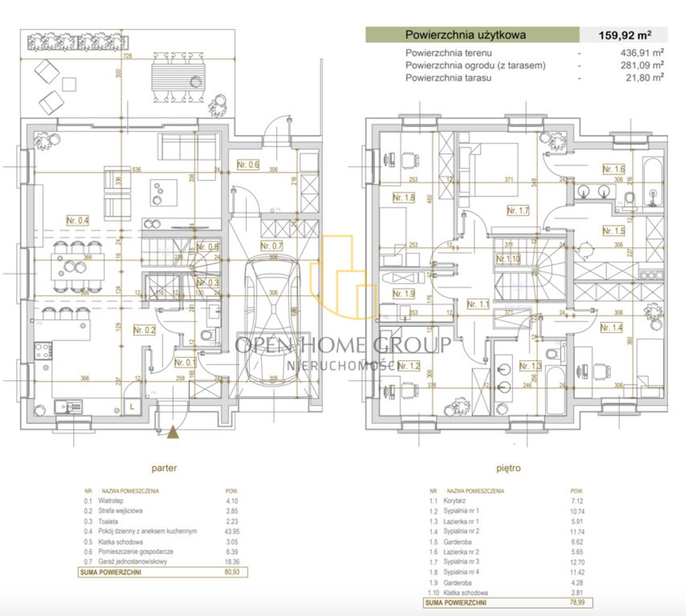Click the toilet icon in room Nr. 0.3
Screen dimensions: 686x616
(206, 335)
